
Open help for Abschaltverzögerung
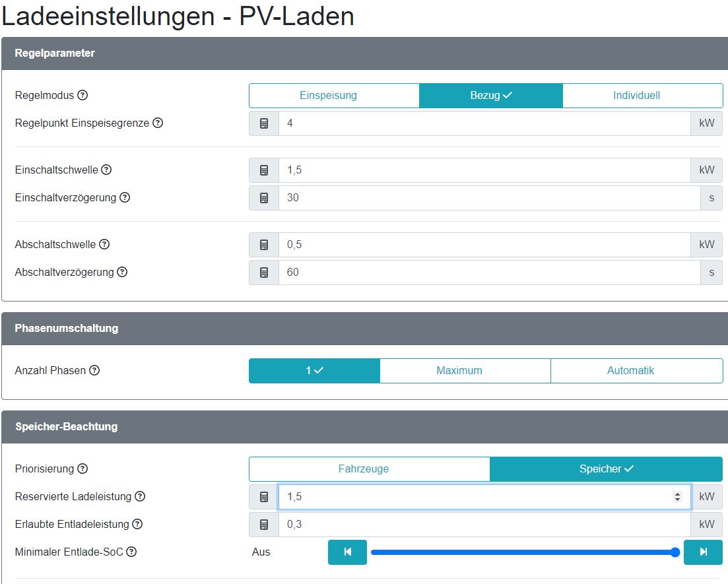(x=122, y=272)
